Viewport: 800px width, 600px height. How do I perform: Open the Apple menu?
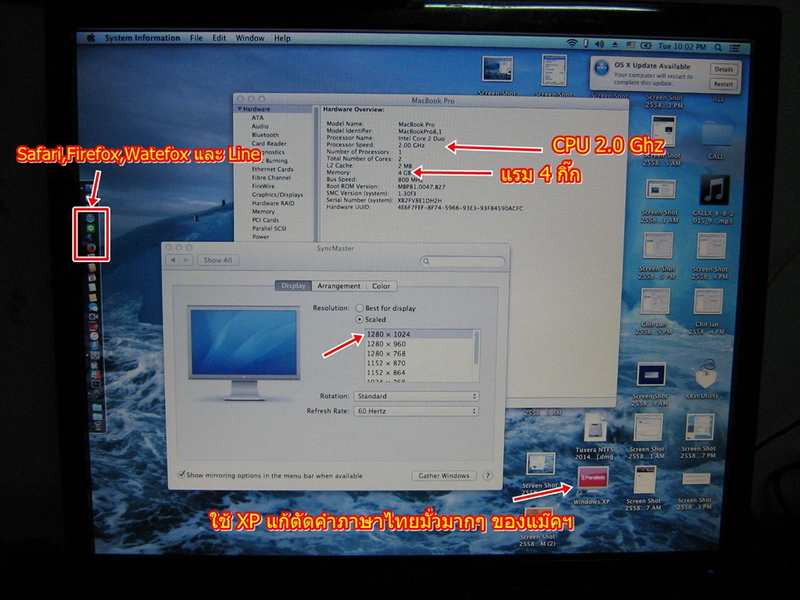pos(91,38)
